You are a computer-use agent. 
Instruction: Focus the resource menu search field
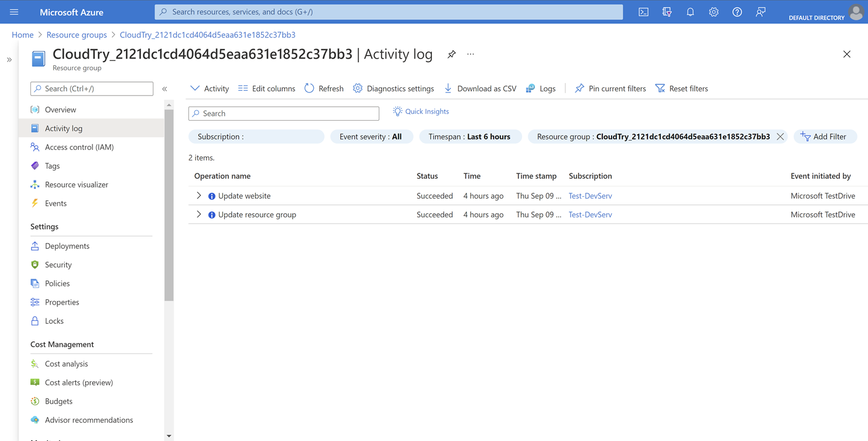coord(92,88)
